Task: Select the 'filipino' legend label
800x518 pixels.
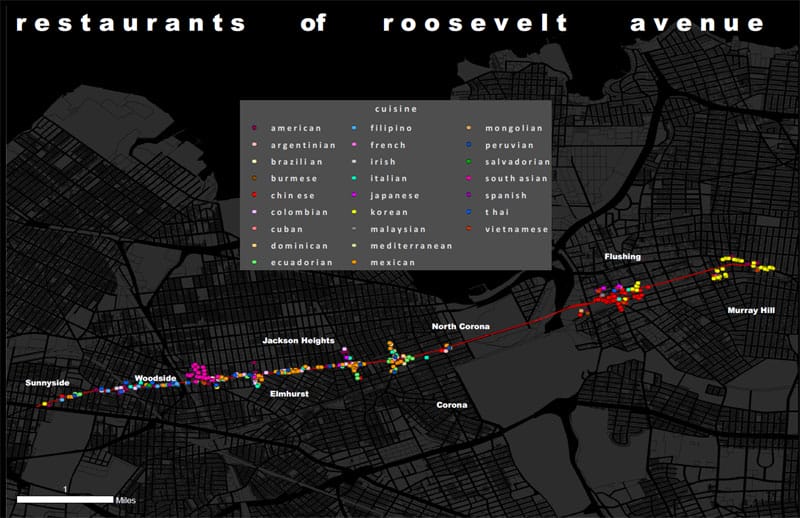Action: (x=391, y=128)
